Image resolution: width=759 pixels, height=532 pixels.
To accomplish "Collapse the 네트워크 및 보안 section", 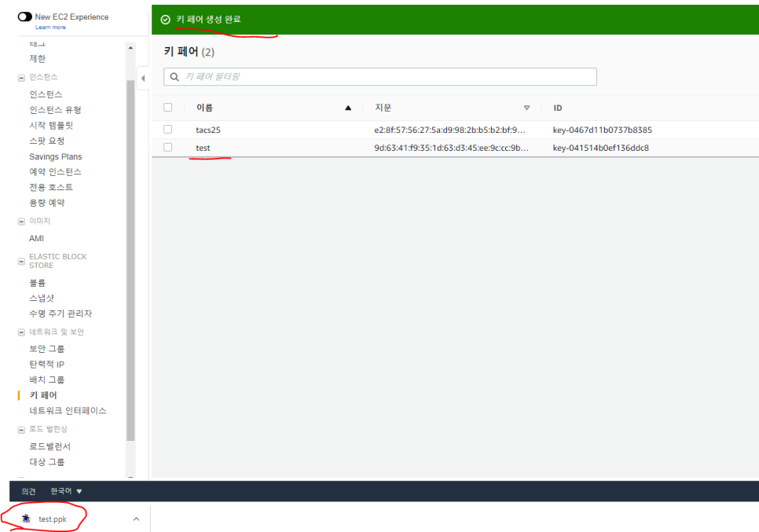I will 21,332.
